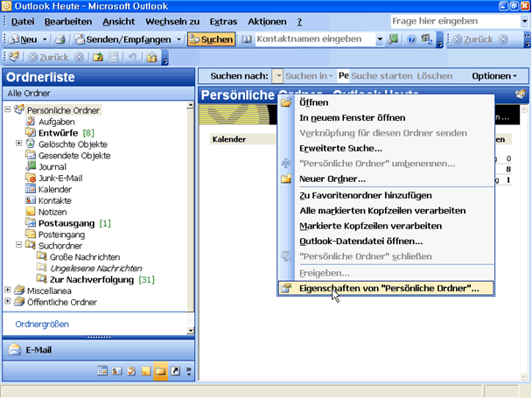This screenshot has width=532, height=399.
Task: Choose Öffnen in the context menu
Action: (386, 102)
